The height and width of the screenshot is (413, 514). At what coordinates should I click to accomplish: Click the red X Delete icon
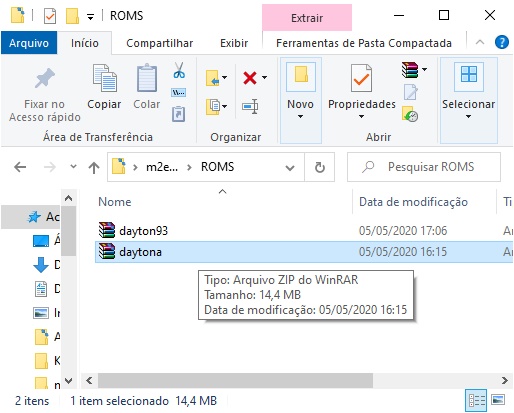click(250, 78)
